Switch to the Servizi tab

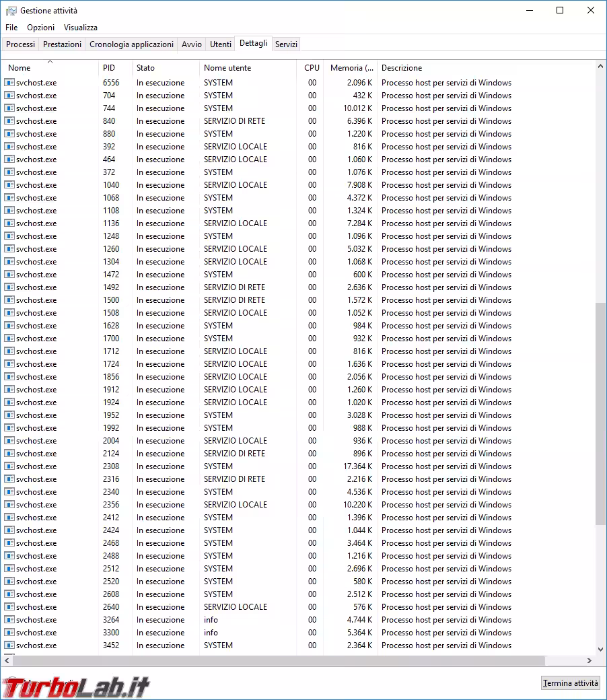pyautogui.click(x=286, y=44)
